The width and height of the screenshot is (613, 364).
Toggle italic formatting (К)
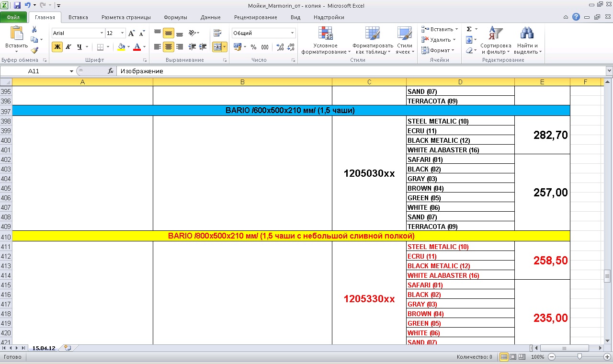point(68,47)
